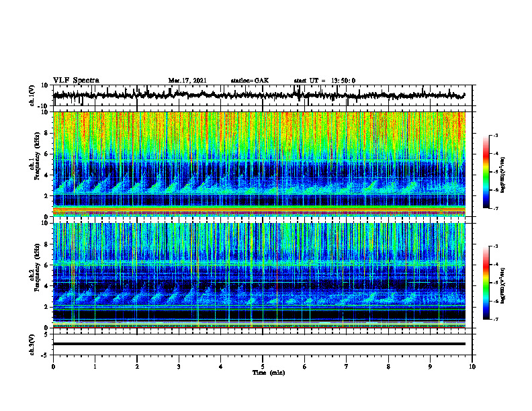Click the "VLF Spectra" plot title

tap(76, 81)
